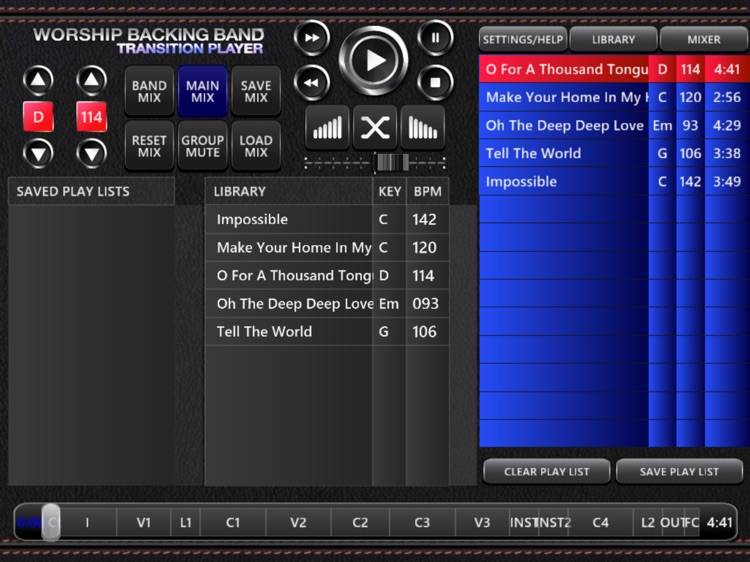This screenshot has height=562, width=750.
Task: Jump to L1 section on timeline
Action: (x=186, y=522)
